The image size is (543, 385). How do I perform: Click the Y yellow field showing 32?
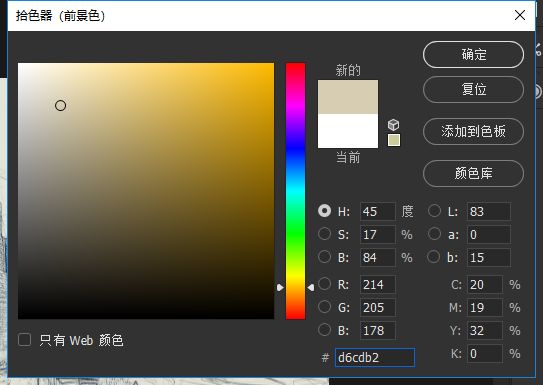click(x=485, y=330)
